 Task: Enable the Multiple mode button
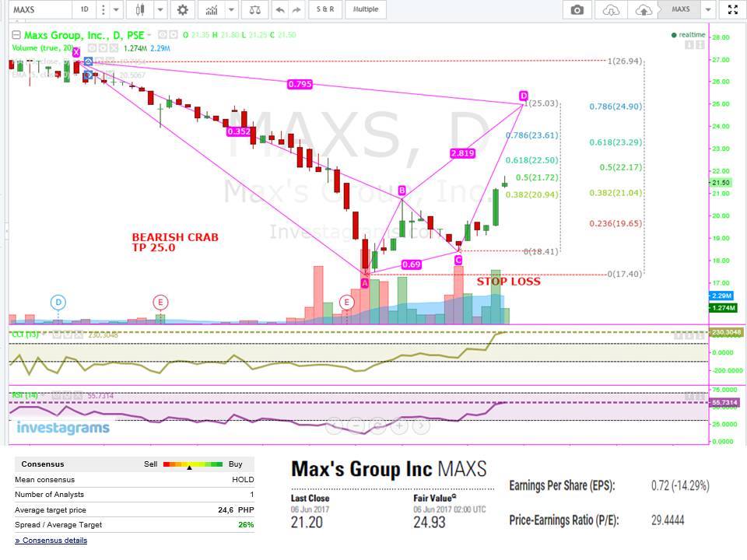pos(365,9)
